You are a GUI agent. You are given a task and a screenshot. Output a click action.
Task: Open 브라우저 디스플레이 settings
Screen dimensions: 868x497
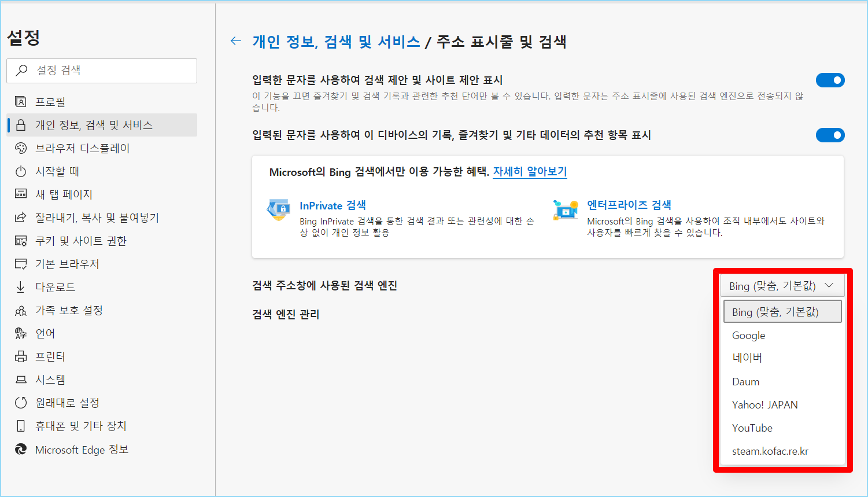click(x=102, y=148)
